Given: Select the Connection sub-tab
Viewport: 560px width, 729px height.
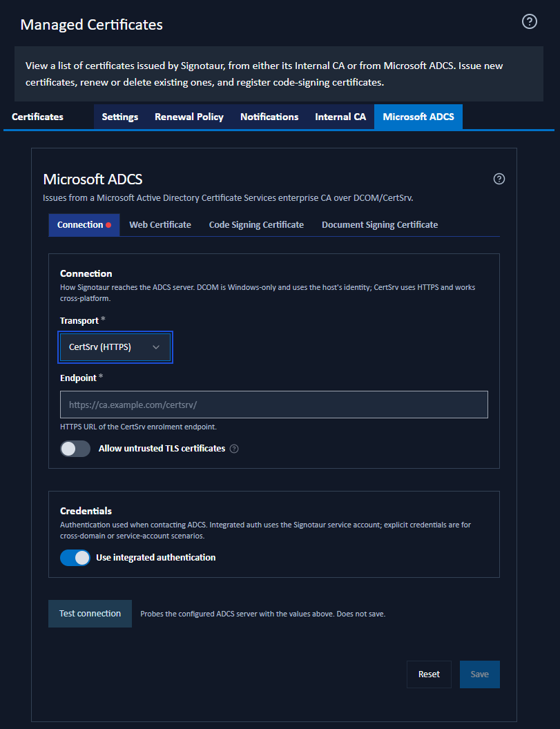Looking at the screenshot, I should (x=84, y=225).
